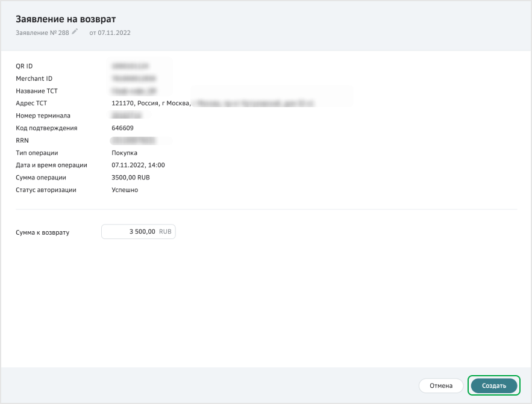
Task: Click the operation amount 3500,00 RUB
Action: click(131, 178)
